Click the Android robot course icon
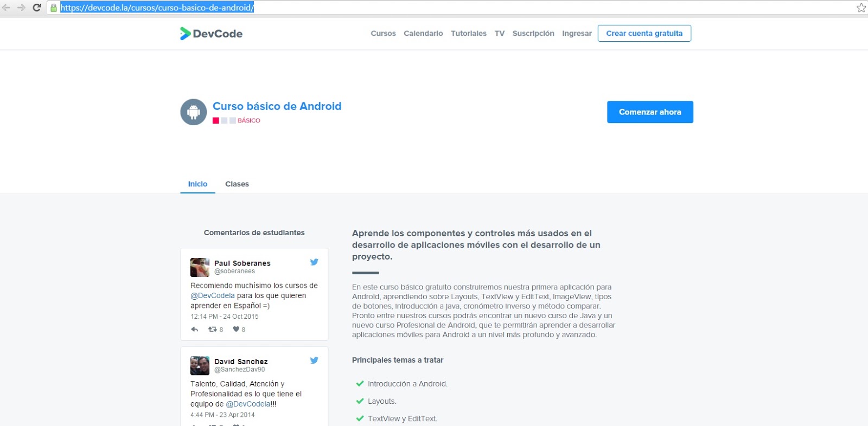Image resolution: width=868 pixels, height=426 pixels. point(194,112)
